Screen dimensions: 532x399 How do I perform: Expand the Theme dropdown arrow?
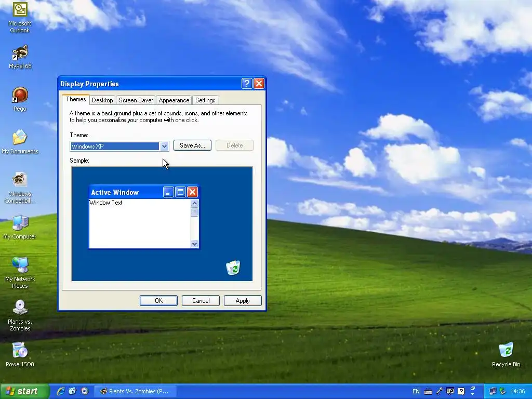click(x=164, y=146)
